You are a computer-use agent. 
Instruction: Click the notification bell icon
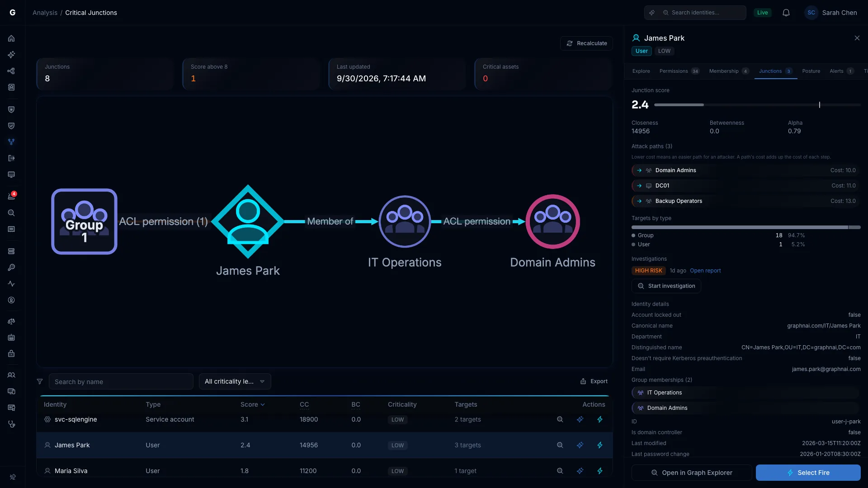click(x=786, y=13)
